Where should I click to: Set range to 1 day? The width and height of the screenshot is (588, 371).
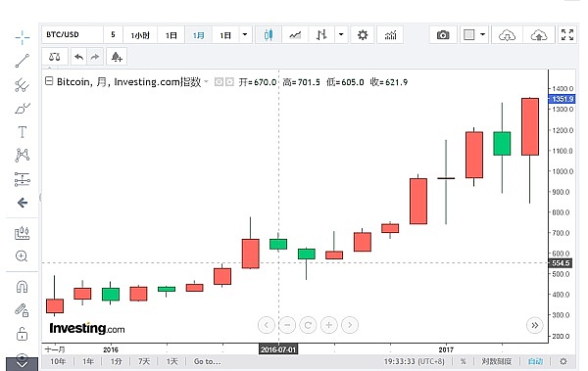tap(171, 361)
